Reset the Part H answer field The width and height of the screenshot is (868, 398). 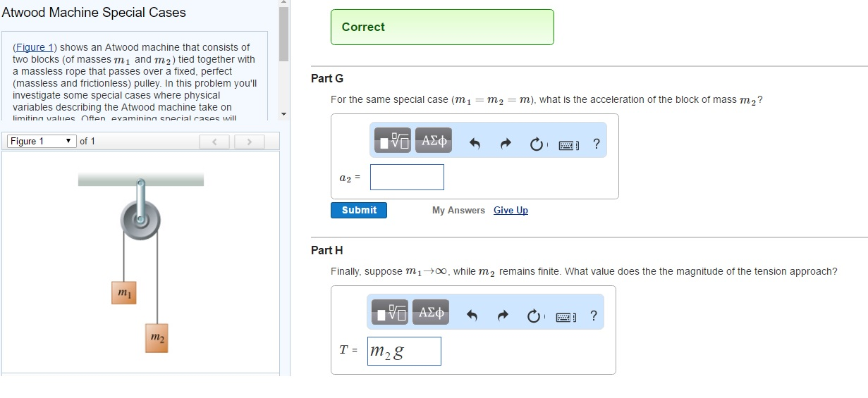[x=534, y=316]
